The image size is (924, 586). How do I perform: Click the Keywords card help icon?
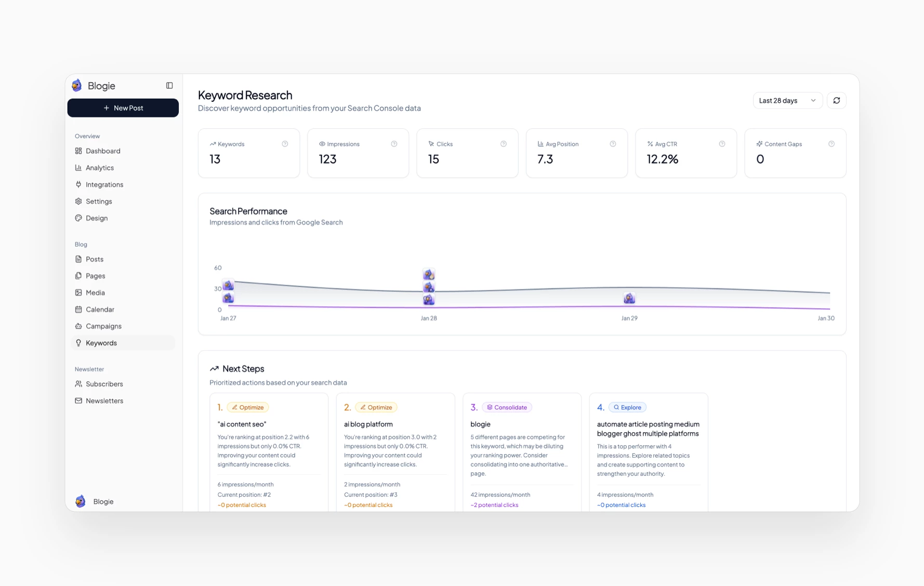[285, 144]
